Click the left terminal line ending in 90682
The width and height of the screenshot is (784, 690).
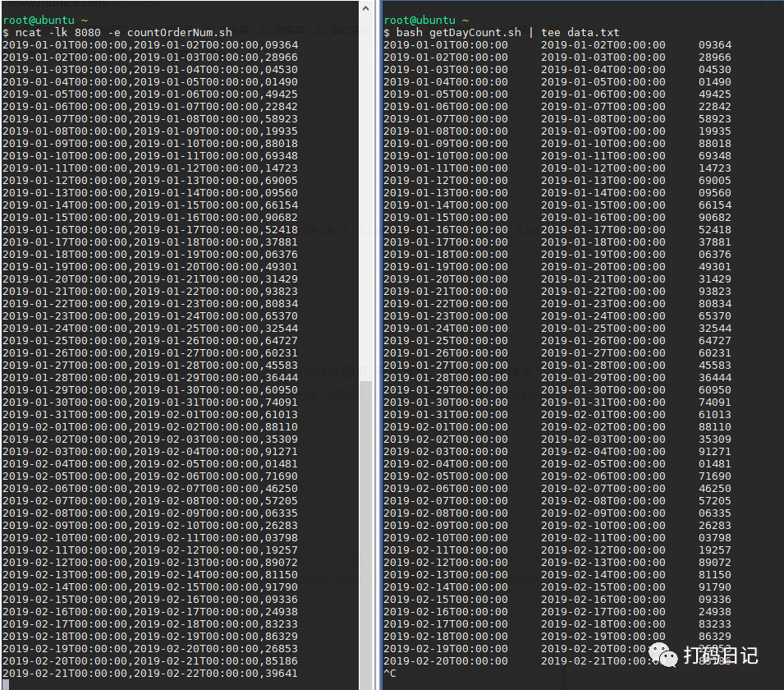point(150,217)
